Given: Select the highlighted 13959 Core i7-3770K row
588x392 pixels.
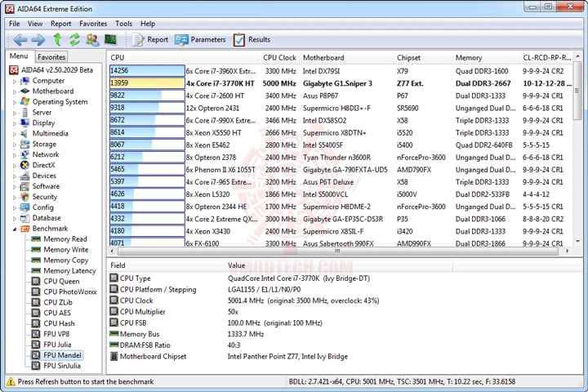Looking at the screenshot, I should click(x=341, y=83).
